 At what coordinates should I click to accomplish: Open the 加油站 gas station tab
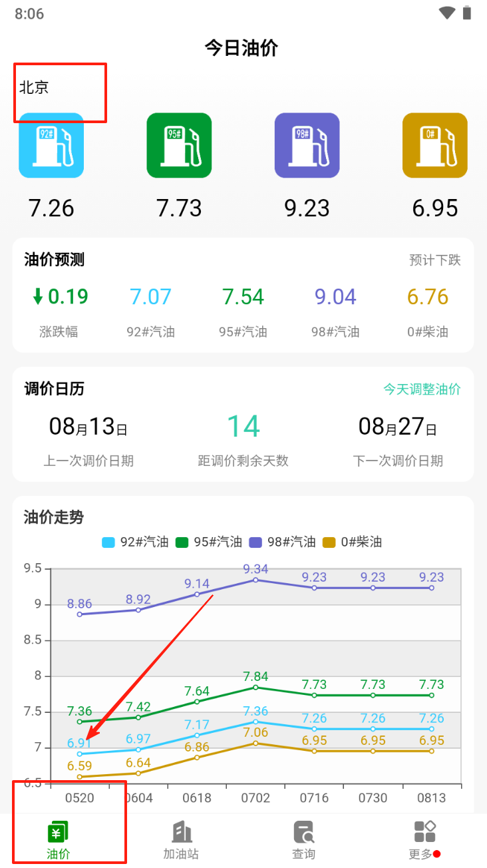(x=180, y=840)
